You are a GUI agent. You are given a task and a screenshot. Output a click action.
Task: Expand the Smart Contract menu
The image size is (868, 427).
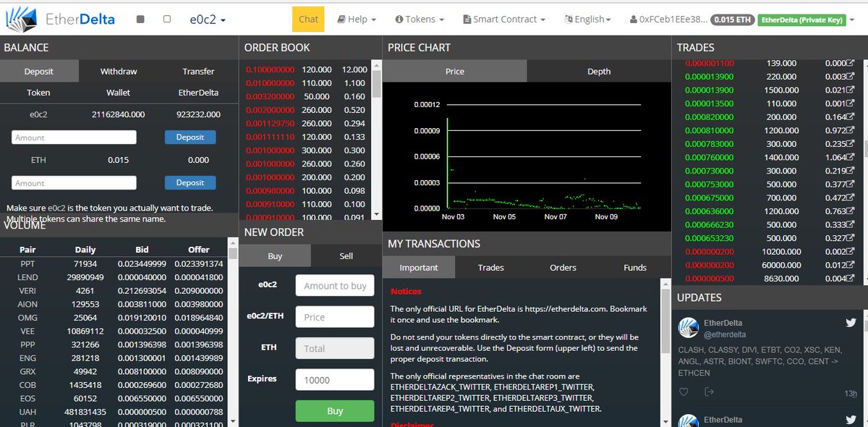504,20
